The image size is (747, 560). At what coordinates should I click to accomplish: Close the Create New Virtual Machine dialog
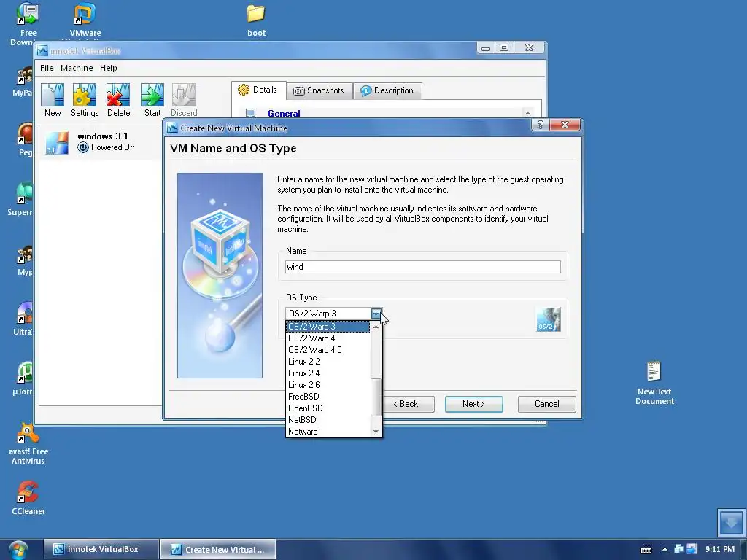click(x=565, y=125)
